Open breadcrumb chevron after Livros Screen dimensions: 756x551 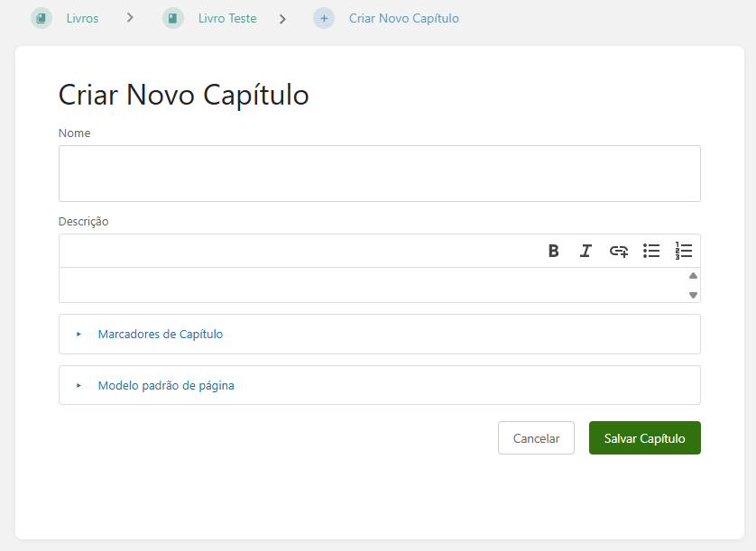[130, 18]
